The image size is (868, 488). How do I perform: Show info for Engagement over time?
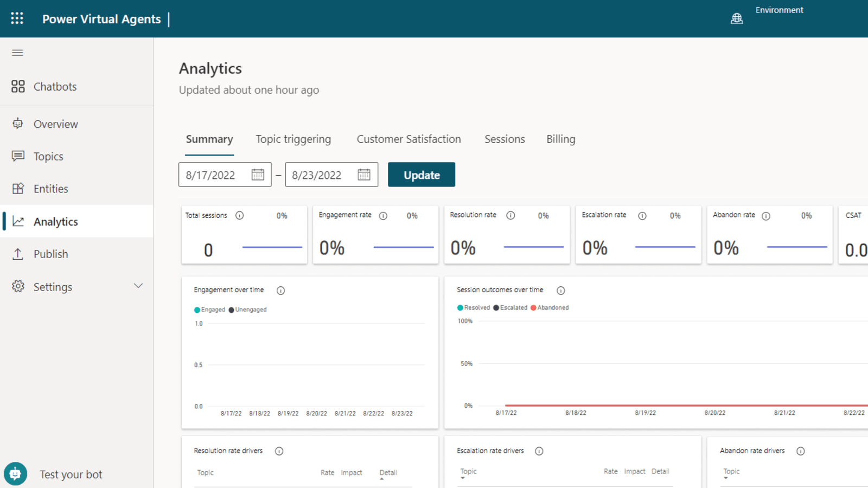[x=280, y=291]
